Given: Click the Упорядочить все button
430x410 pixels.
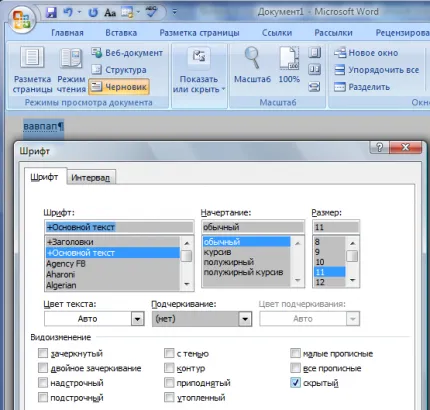Looking at the screenshot, I should coord(377,70).
